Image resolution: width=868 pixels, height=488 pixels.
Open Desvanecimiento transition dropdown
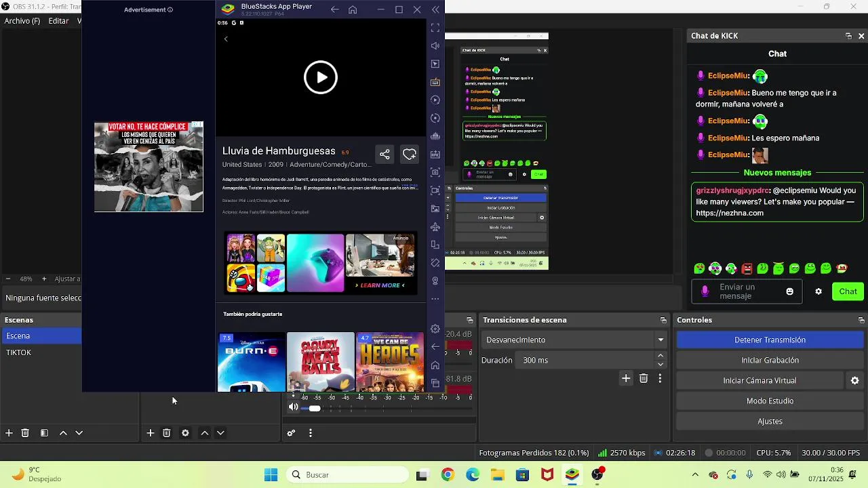pos(575,340)
